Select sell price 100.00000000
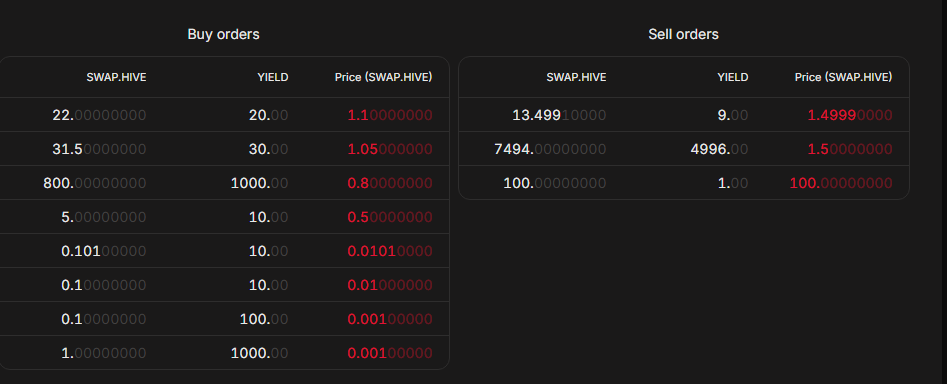947x384 pixels. 841,183
